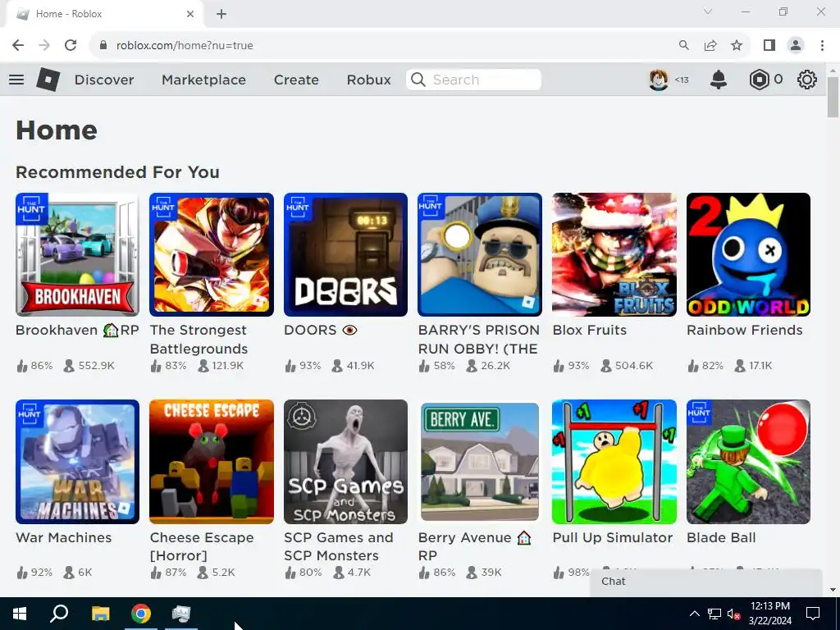
Task: Click the Recommended For You heading
Action: coord(118,172)
